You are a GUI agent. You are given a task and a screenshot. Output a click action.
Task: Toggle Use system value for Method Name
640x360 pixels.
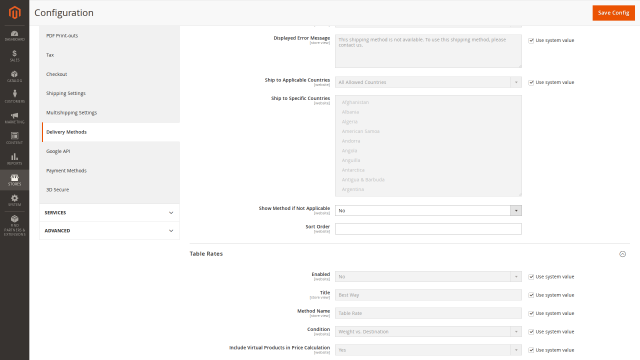point(531,313)
